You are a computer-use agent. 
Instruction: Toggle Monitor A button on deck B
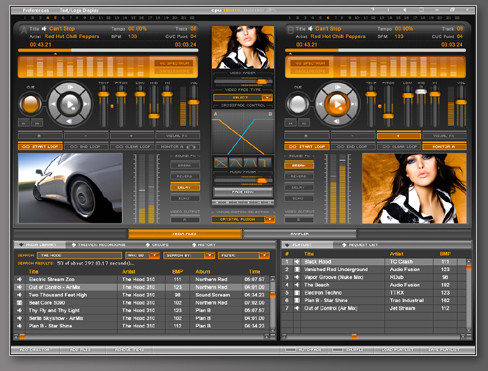(x=444, y=147)
